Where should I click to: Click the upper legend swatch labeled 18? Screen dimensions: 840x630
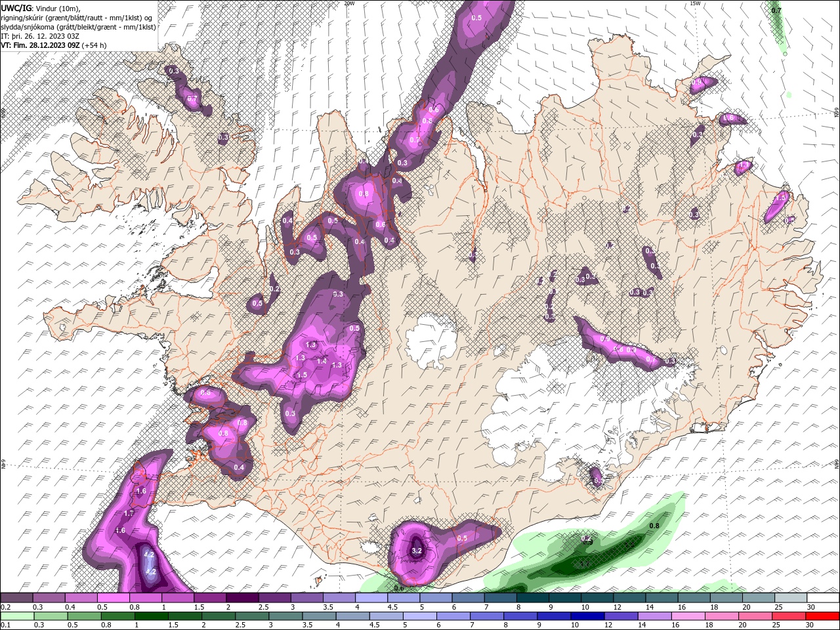tap(726, 598)
